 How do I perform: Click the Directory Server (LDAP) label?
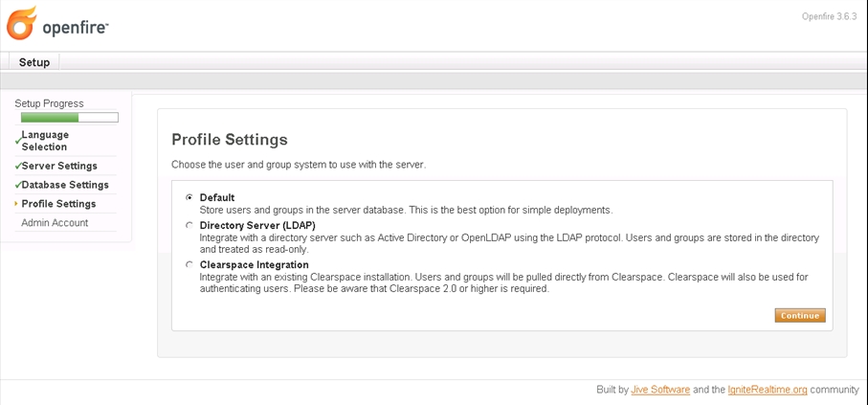coord(257,226)
